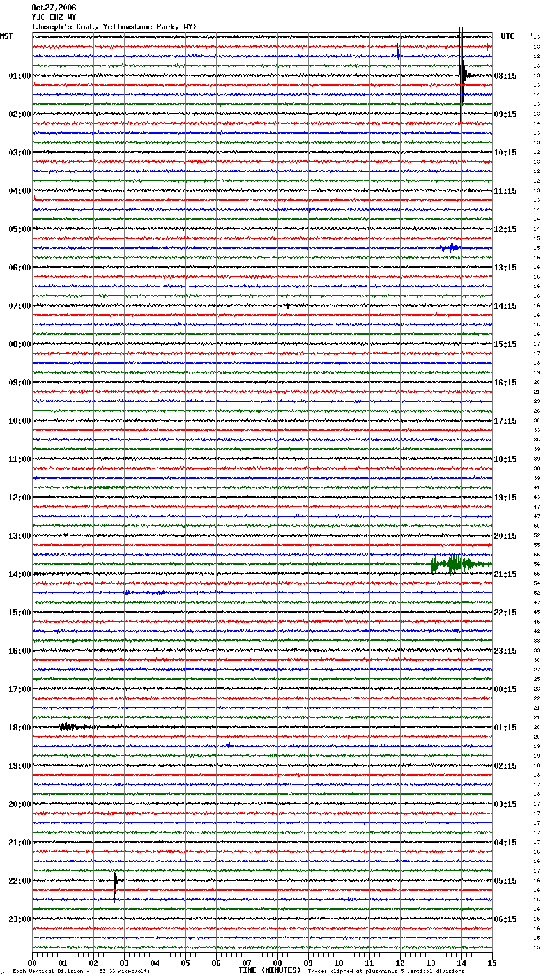Image resolution: width=543 pixels, height=980 pixels.
Task: Click the black spike on the 22:00 trace
Action: coord(116,885)
